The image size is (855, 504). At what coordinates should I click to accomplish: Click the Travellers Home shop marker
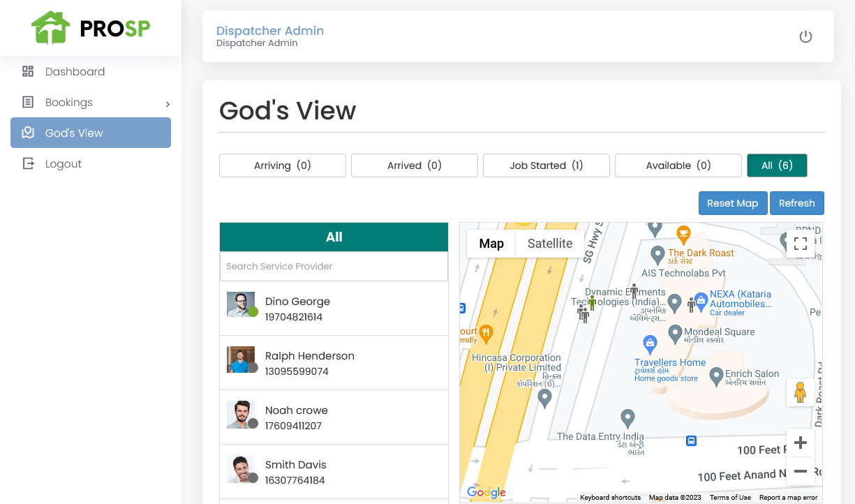650,343
